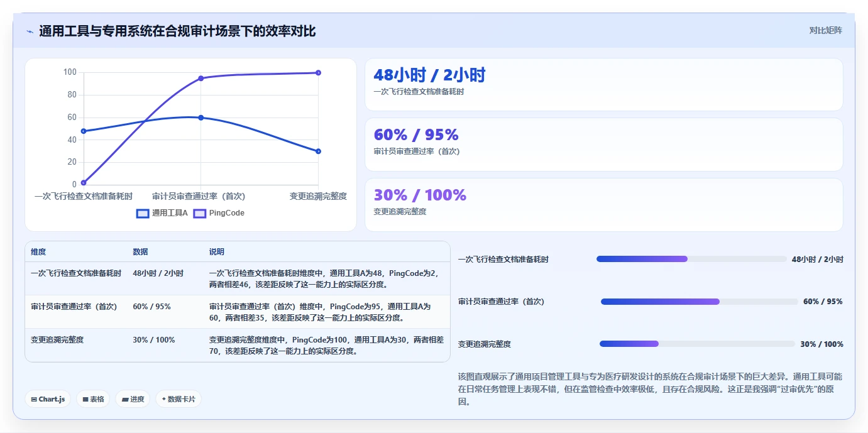Screen dimensions: 868x433
Task: Click table row label 审计员审查通过率（首次）
Action: [x=74, y=307]
